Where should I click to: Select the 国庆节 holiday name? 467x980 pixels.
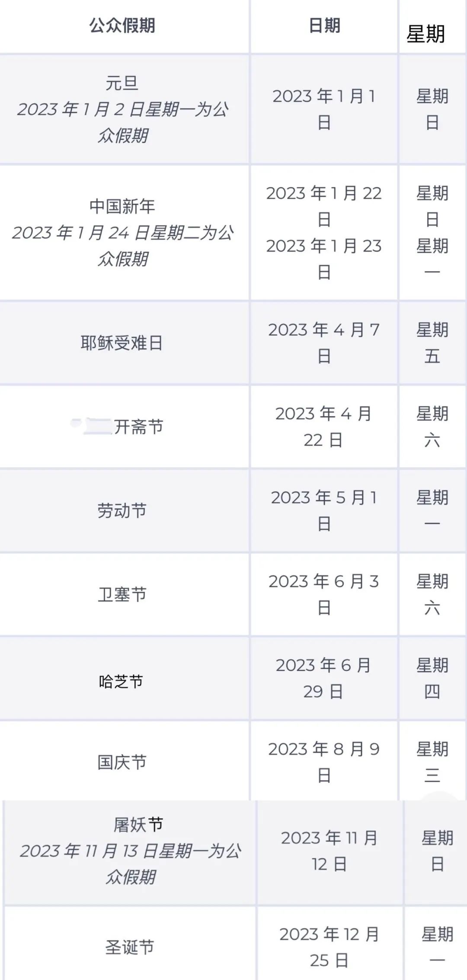(122, 762)
